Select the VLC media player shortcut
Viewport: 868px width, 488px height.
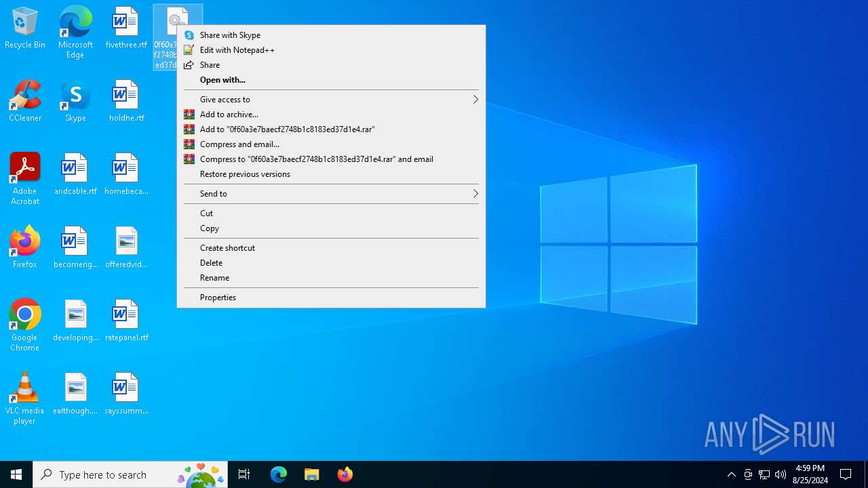coord(25,399)
